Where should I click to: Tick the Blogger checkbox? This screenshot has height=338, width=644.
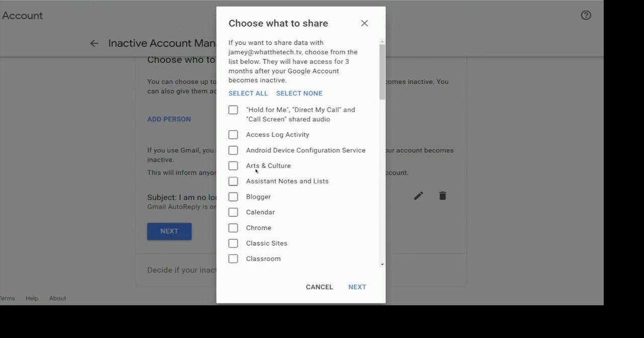233,197
